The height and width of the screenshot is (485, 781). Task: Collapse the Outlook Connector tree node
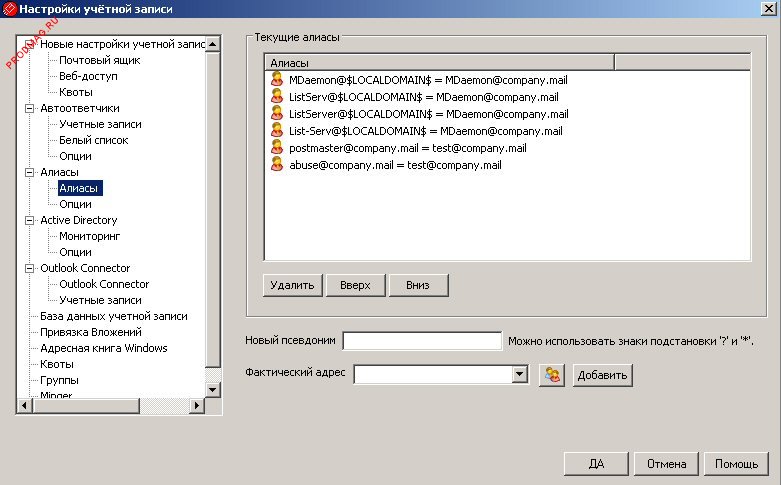point(29,268)
